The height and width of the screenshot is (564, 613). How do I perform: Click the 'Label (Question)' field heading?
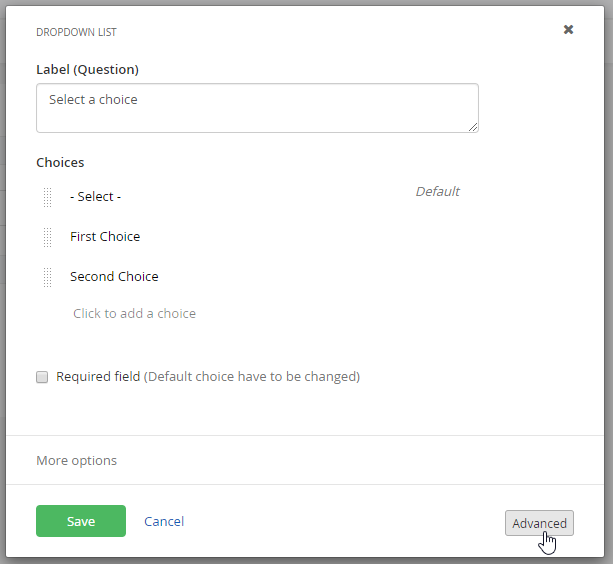[87, 69]
